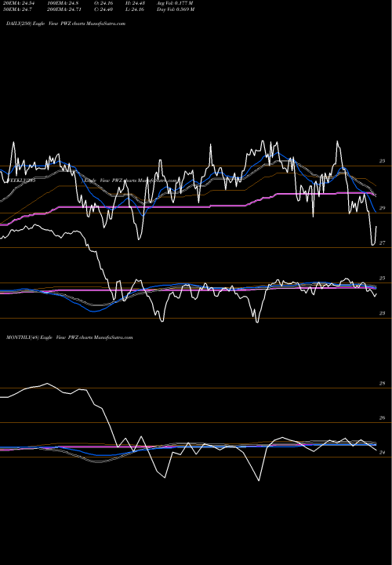Click the weekly chart axis label 23
The width and height of the screenshot is (392, 565).
(382, 313)
